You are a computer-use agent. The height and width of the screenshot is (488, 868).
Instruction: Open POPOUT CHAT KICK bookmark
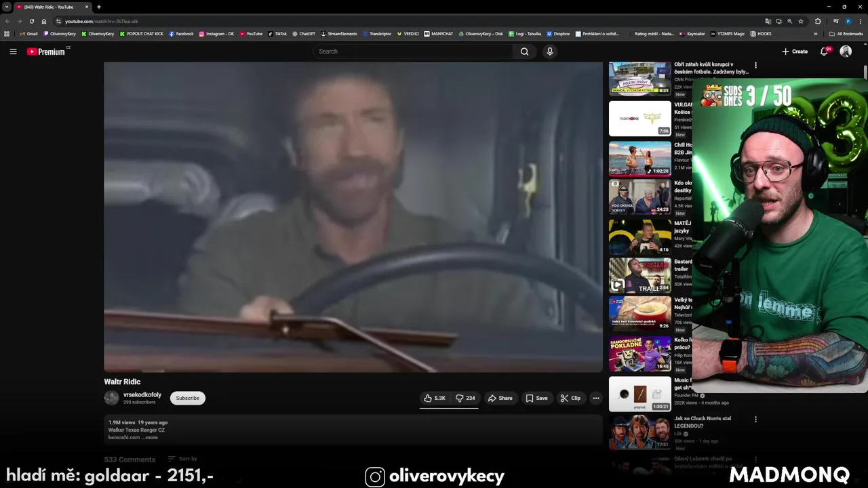[142, 33]
